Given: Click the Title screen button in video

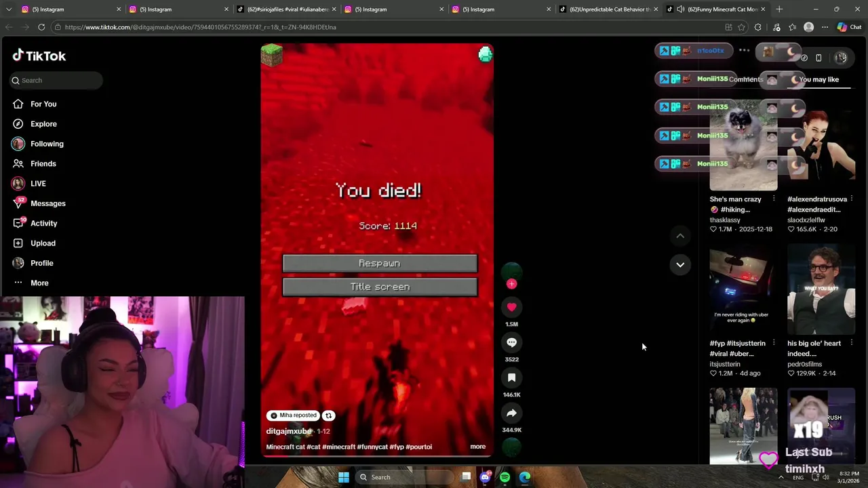Looking at the screenshot, I should [x=380, y=287].
